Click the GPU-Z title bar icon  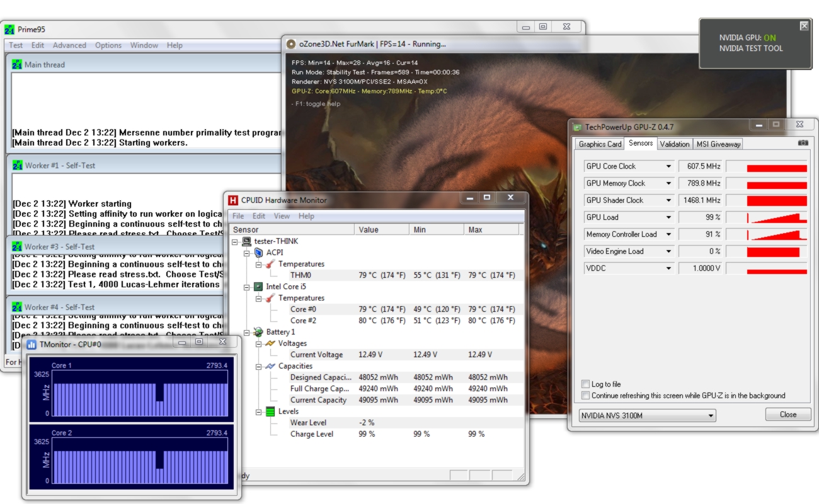point(578,127)
